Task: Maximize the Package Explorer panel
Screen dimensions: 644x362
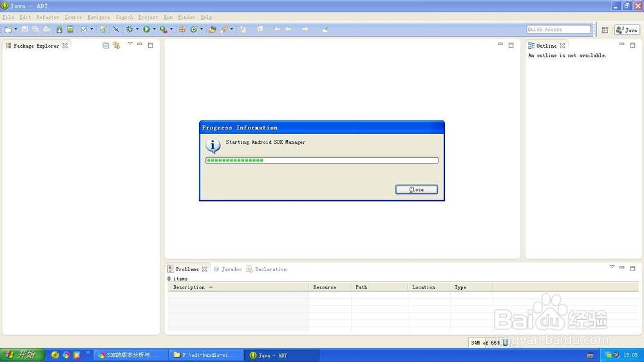Action: coord(150,45)
